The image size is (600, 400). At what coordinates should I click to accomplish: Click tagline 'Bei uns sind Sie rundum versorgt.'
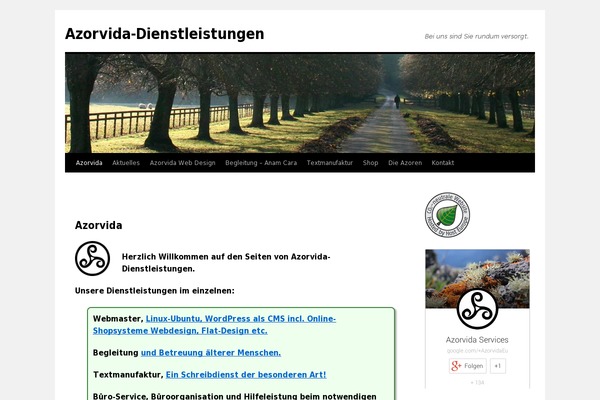pyautogui.click(x=476, y=36)
